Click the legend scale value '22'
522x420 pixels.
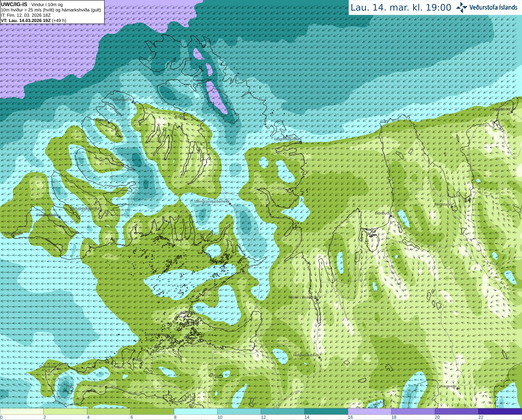click(481, 417)
